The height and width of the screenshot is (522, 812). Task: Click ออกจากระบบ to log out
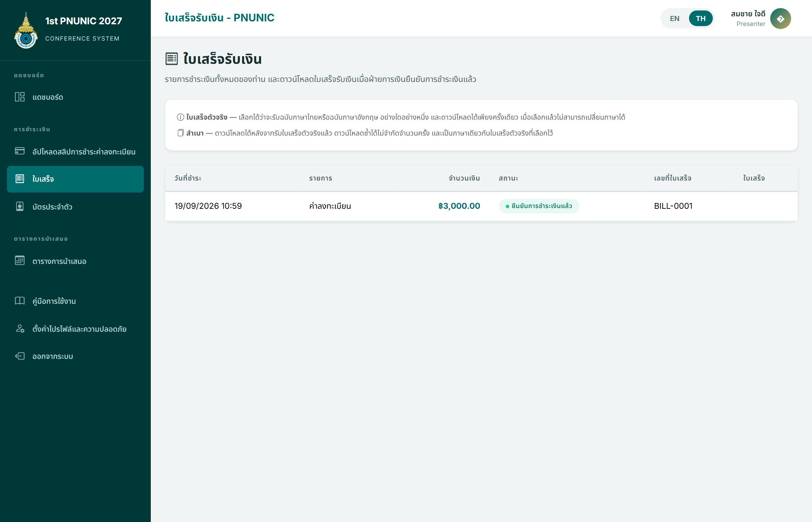pyautogui.click(x=75, y=356)
